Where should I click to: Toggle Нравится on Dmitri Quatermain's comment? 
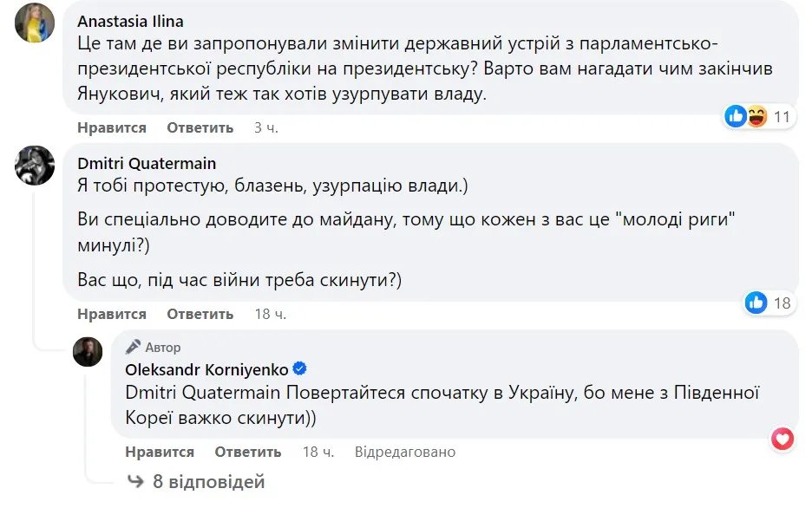point(112,314)
